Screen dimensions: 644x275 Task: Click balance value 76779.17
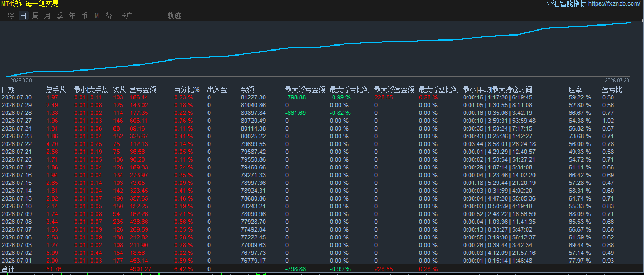tap(253, 261)
